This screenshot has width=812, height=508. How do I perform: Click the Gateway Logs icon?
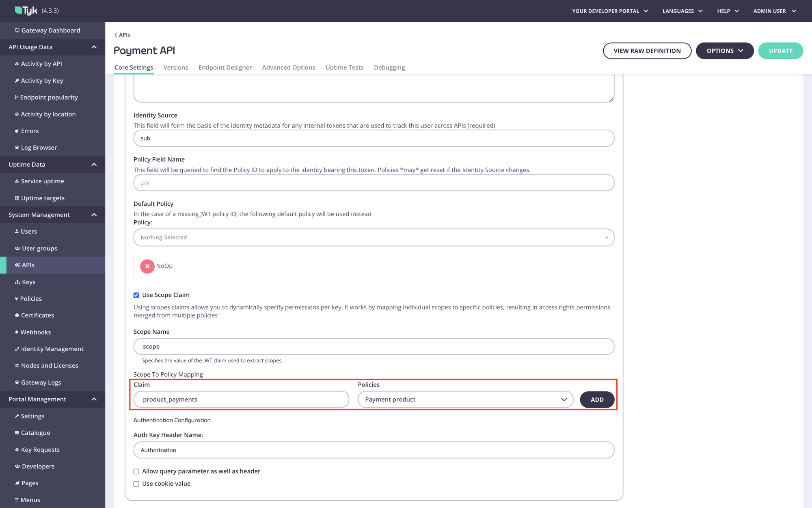tap(17, 382)
